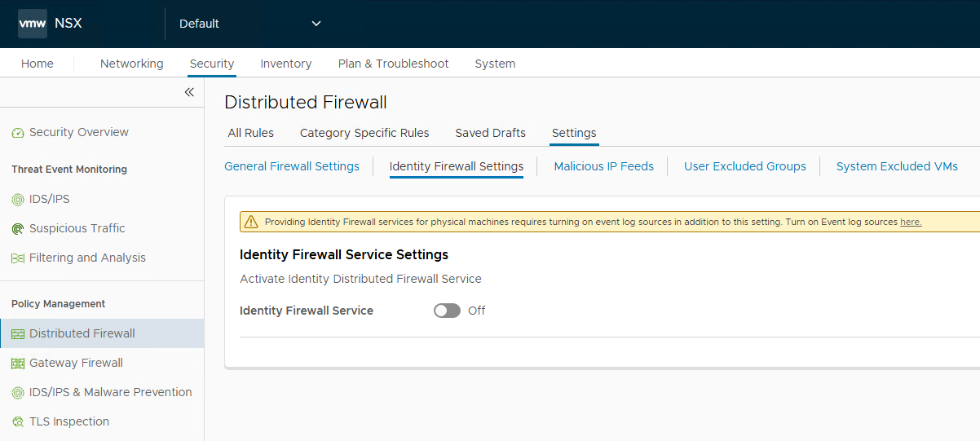
Task: Click the Gateway Firewall icon in sidebar
Action: [18, 364]
